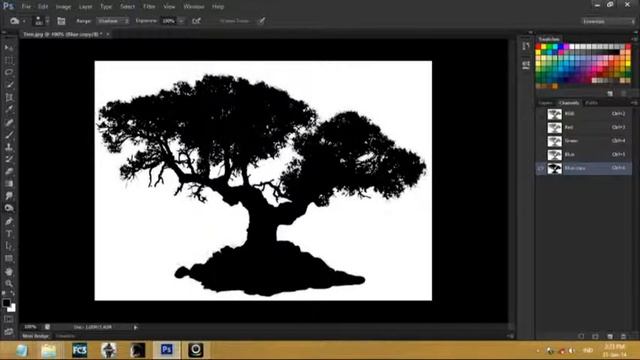Open the Exposure slider arrow
640x360 pixels.
point(181,21)
